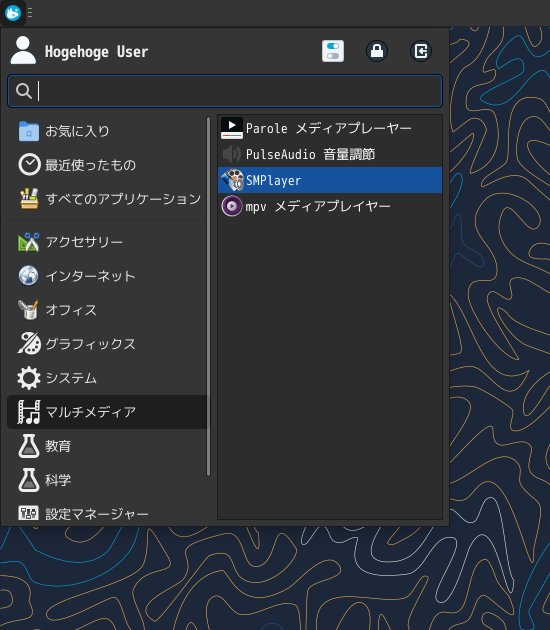Open Parole メディアプレーヤー

(330, 128)
